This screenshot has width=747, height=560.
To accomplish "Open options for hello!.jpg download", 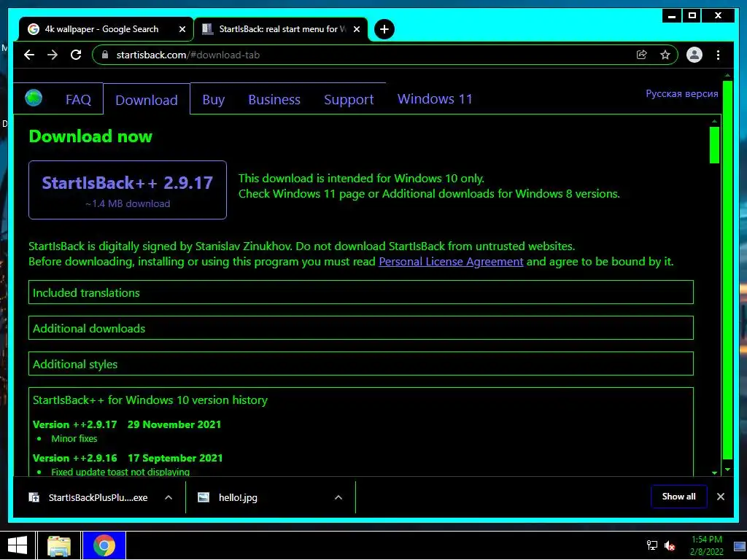I will [x=338, y=497].
